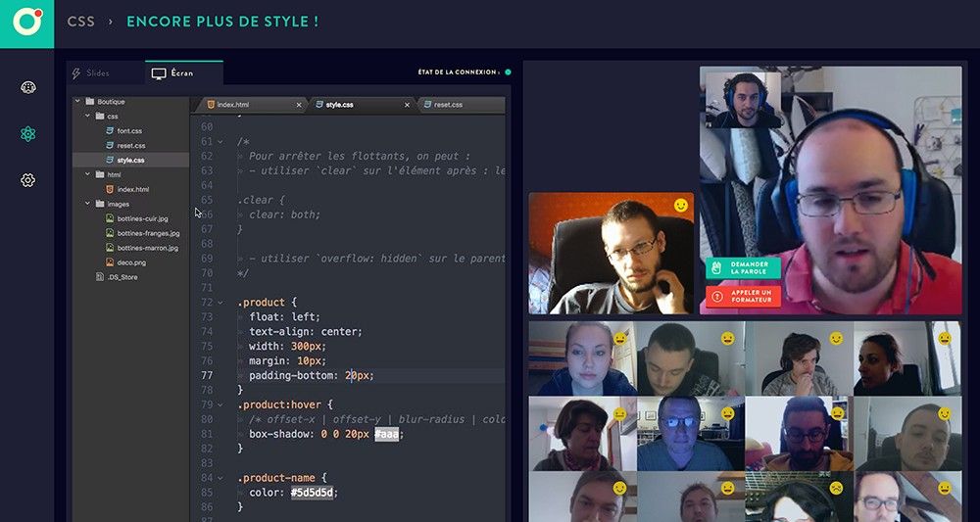The image size is (980, 522).
Task: Open the index.html editor tab
Action: pyautogui.click(x=252, y=104)
